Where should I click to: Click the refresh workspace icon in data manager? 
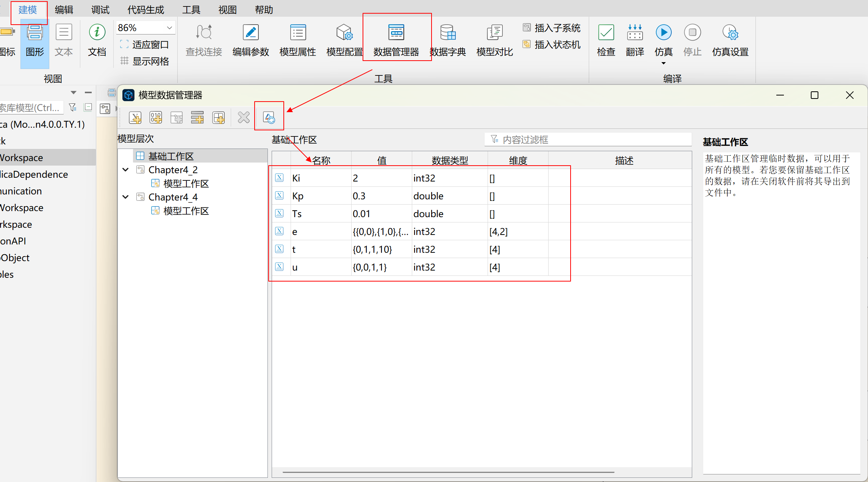click(269, 118)
